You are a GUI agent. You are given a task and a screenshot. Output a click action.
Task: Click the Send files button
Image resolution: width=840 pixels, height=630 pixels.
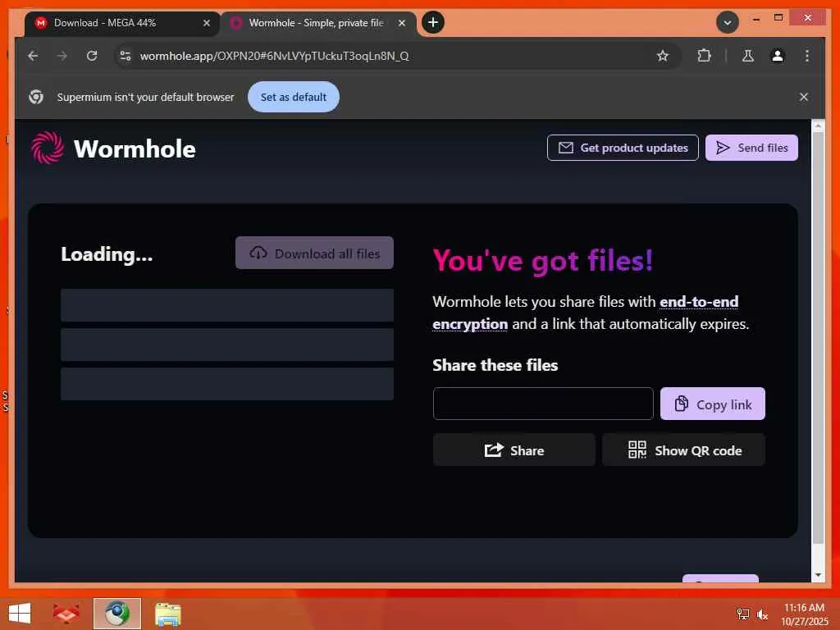click(751, 148)
